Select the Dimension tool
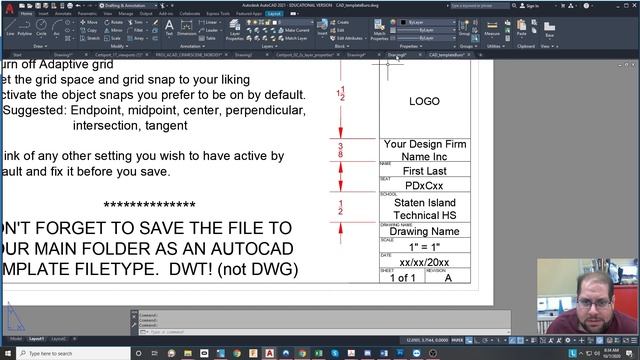640x360 pixels. click(187, 28)
